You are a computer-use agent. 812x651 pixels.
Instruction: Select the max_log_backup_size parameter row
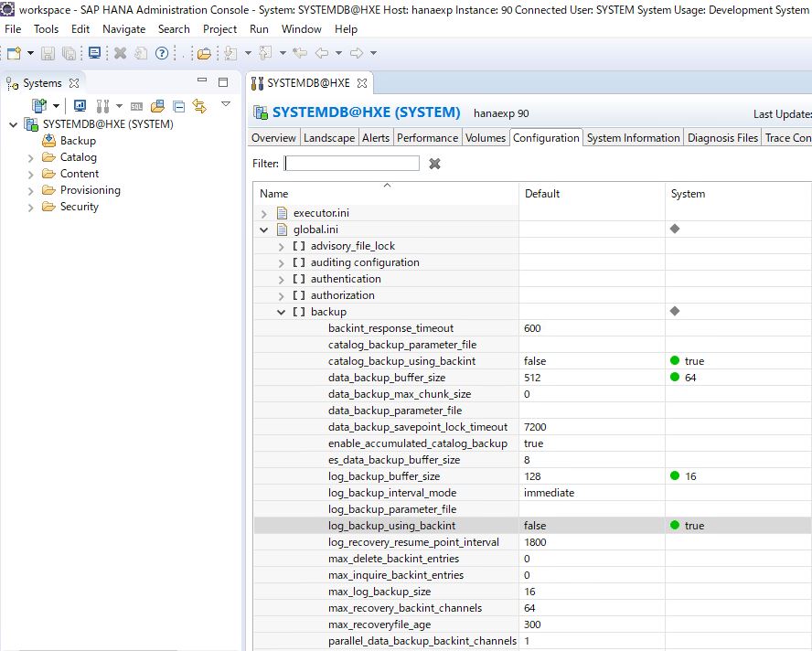[x=533, y=592]
